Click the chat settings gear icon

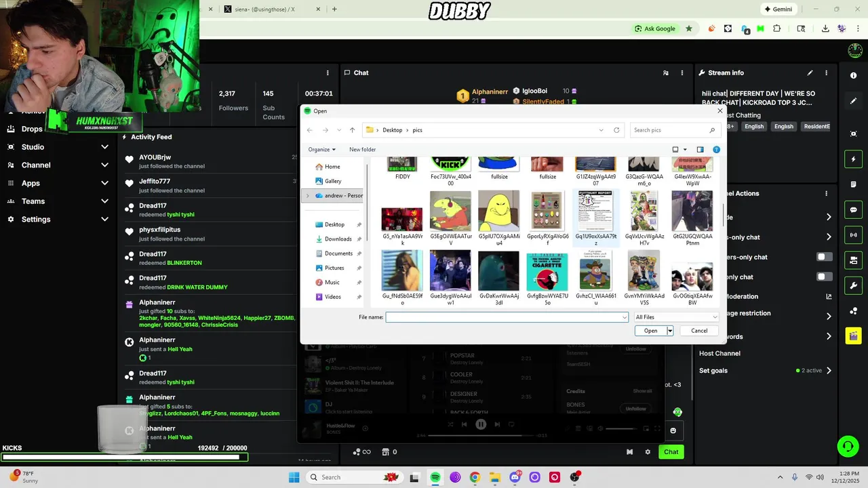[648, 452]
